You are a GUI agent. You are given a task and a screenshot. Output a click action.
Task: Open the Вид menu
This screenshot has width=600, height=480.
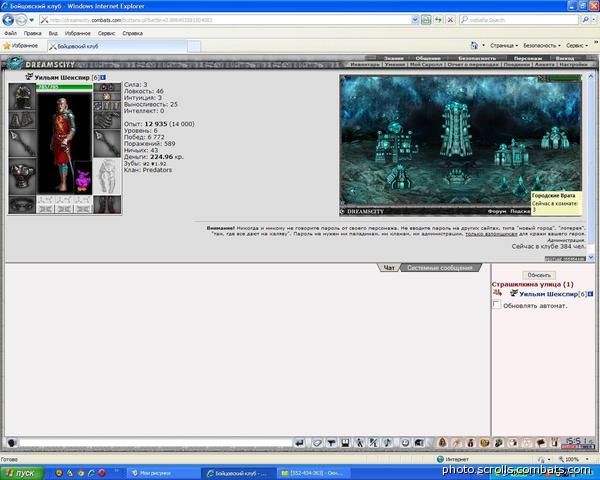click(53, 33)
